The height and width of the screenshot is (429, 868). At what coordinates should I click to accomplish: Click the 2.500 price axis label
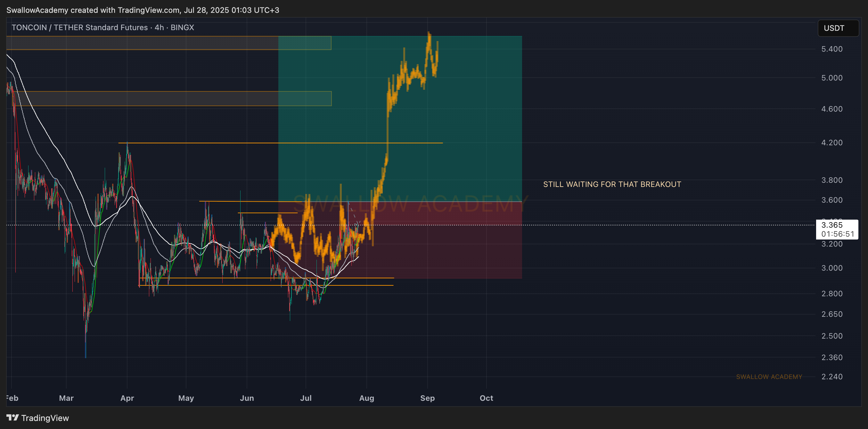(831, 336)
